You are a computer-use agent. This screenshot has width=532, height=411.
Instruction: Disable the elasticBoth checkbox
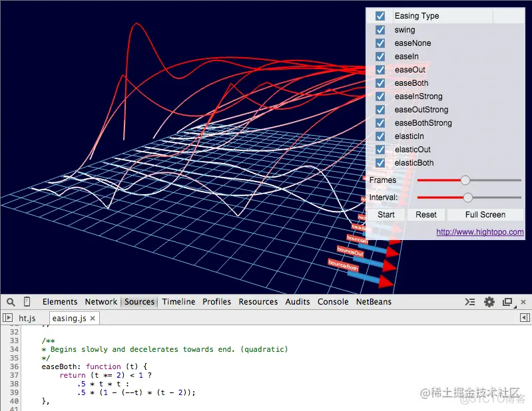click(x=380, y=163)
